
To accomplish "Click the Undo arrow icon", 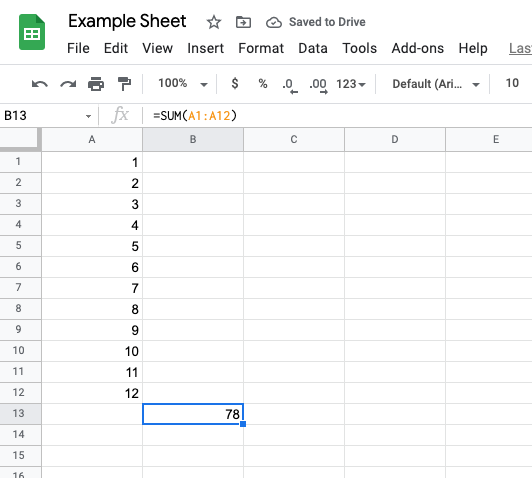I will [40, 83].
